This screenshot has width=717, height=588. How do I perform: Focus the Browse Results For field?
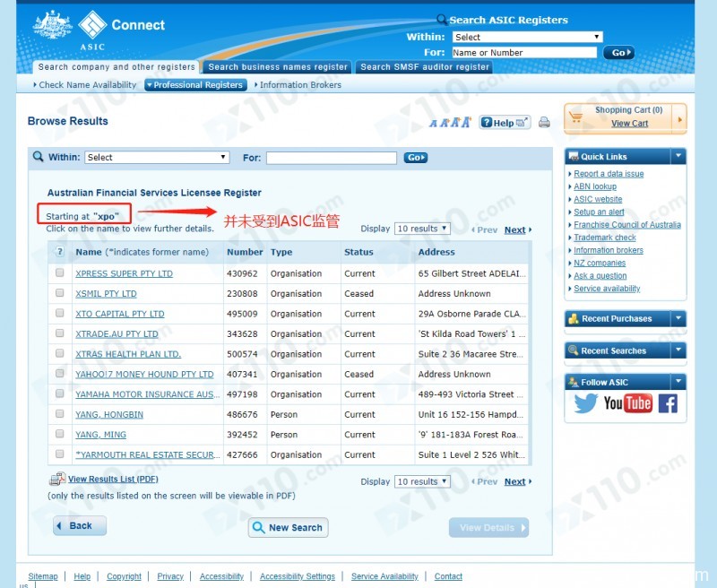[x=332, y=158]
